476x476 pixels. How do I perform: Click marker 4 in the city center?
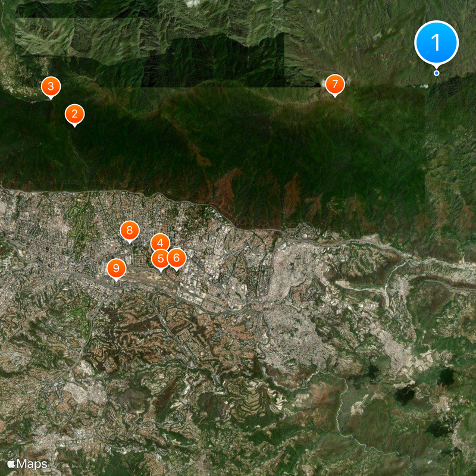(159, 243)
